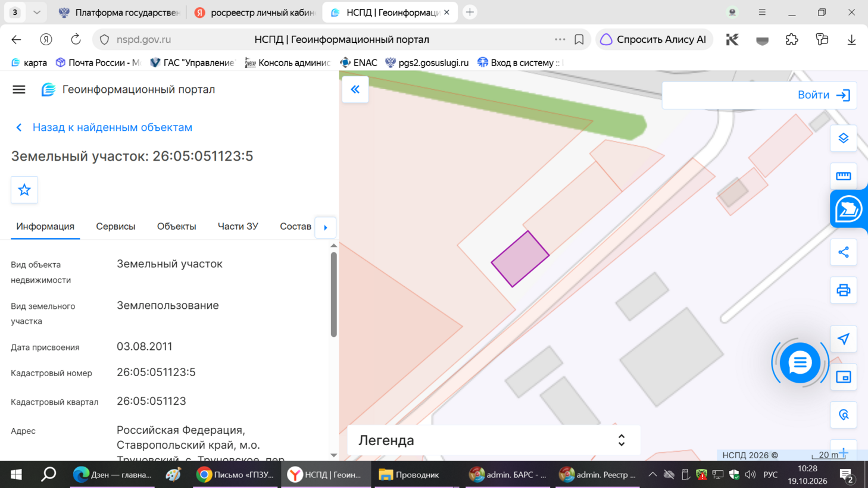Screen dimensions: 868x488
Task: Open browser downloads arrow icon
Action: click(852, 40)
